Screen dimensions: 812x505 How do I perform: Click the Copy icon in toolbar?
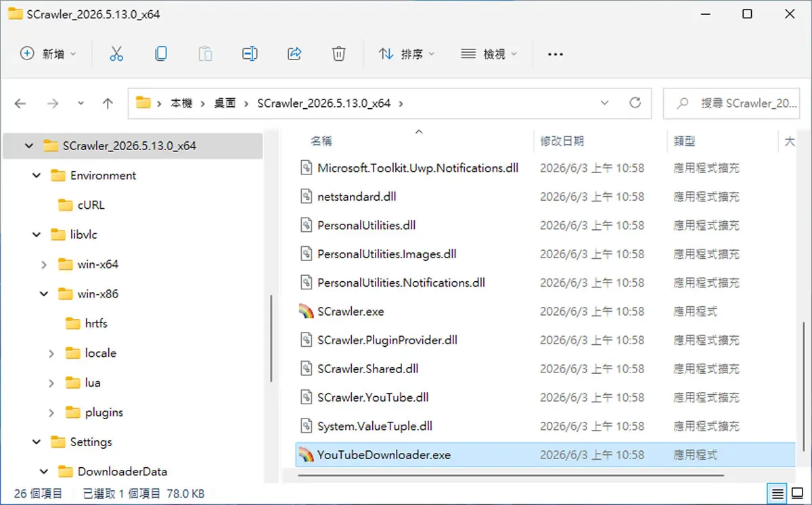(x=161, y=54)
